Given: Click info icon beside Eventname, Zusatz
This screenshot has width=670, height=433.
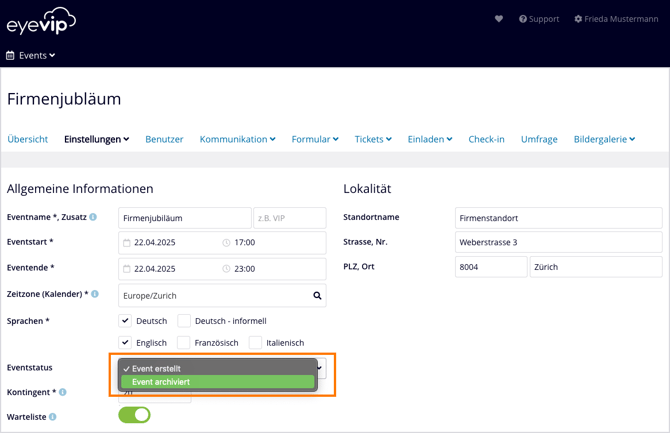Looking at the screenshot, I should pyautogui.click(x=93, y=217).
